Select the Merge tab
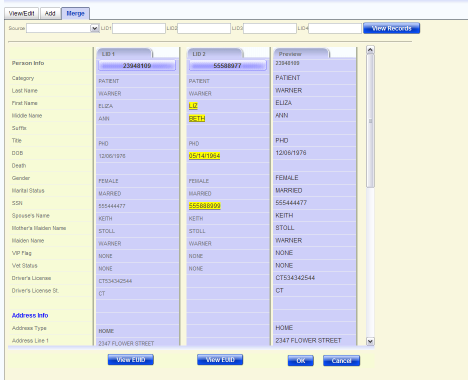 tap(75, 13)
